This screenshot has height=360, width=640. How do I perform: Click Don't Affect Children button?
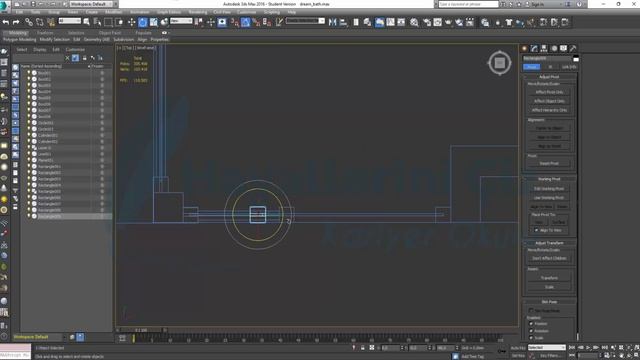pyautogui.click(x=549, y=258)
